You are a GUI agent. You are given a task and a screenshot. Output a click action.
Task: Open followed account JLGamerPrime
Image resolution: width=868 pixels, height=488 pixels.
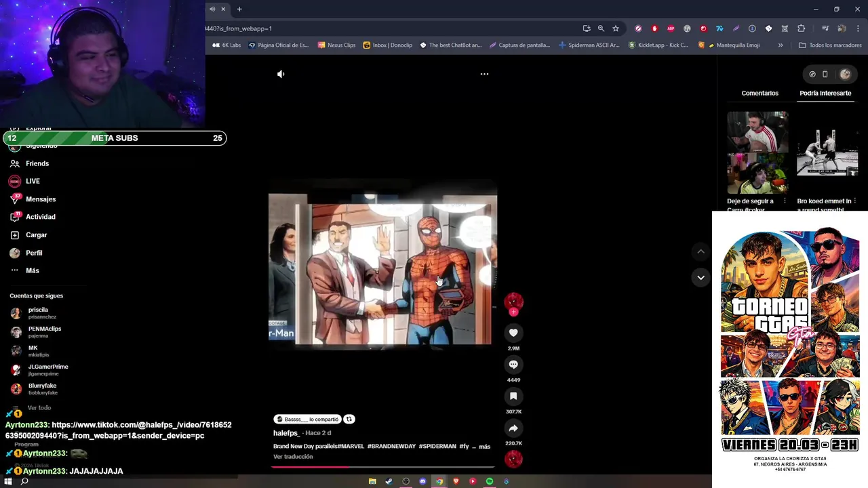(x=48, y=369)
